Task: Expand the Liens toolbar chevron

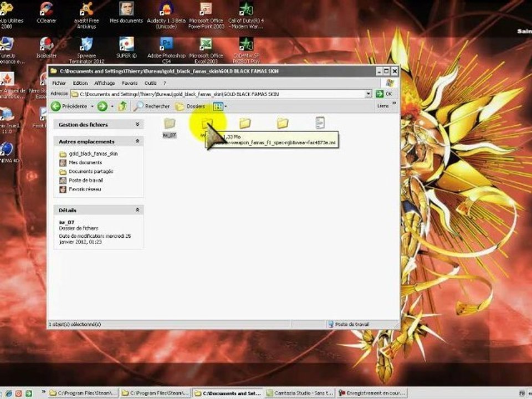Action: (x=394, y=103)
